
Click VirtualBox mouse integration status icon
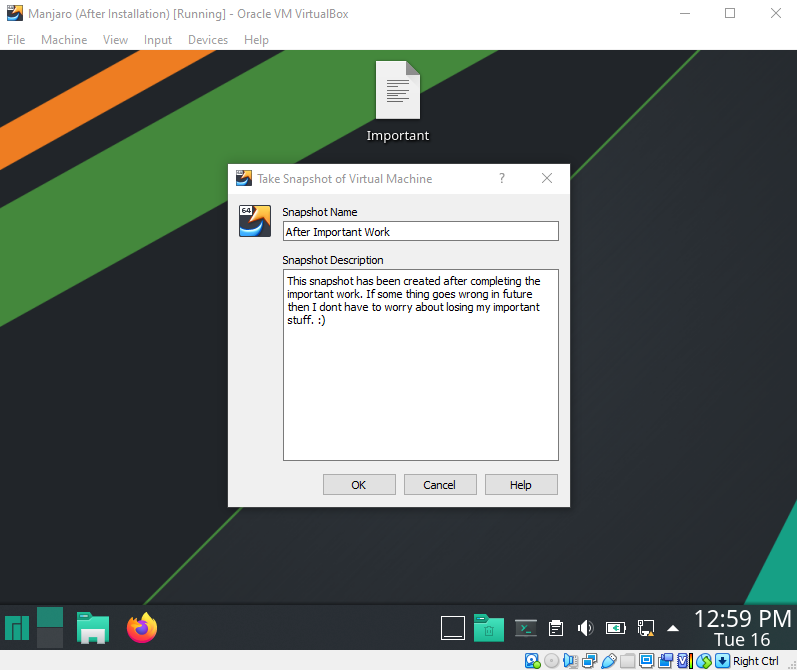[704, 661]
